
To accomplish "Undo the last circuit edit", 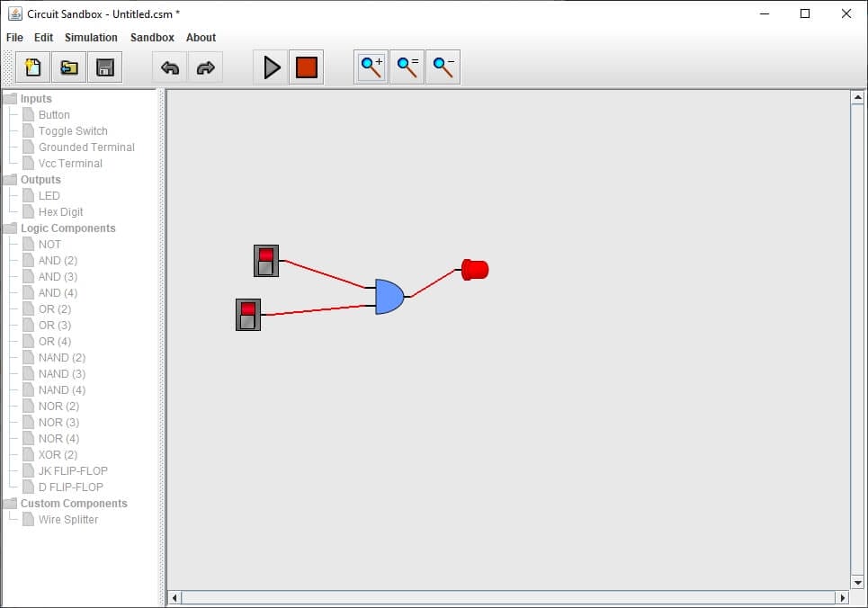I will [x=169, y=67].
